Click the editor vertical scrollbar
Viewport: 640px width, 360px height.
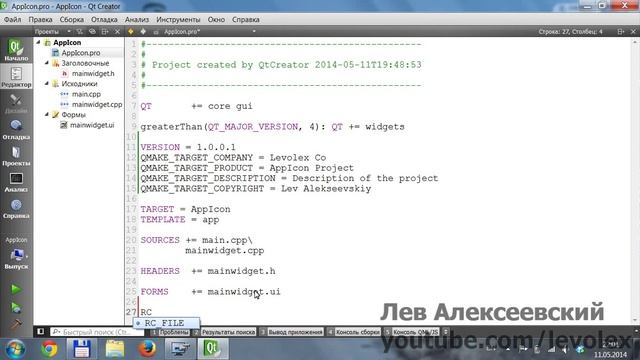(x=635, y=180)
